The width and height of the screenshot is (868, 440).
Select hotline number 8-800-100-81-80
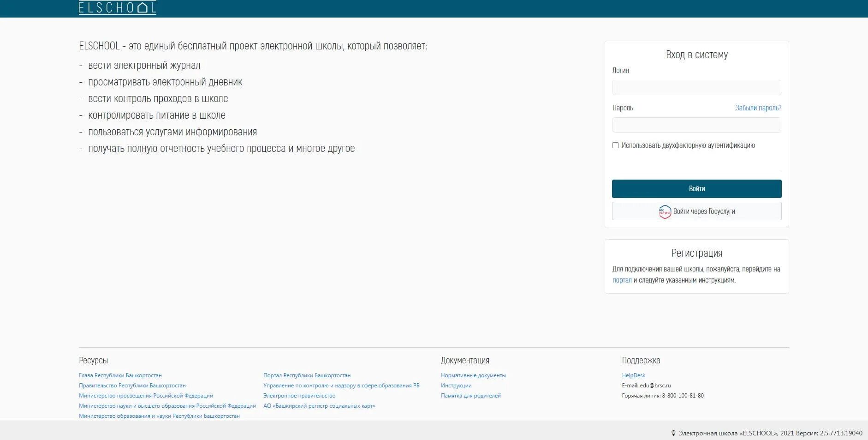point(683,396)
